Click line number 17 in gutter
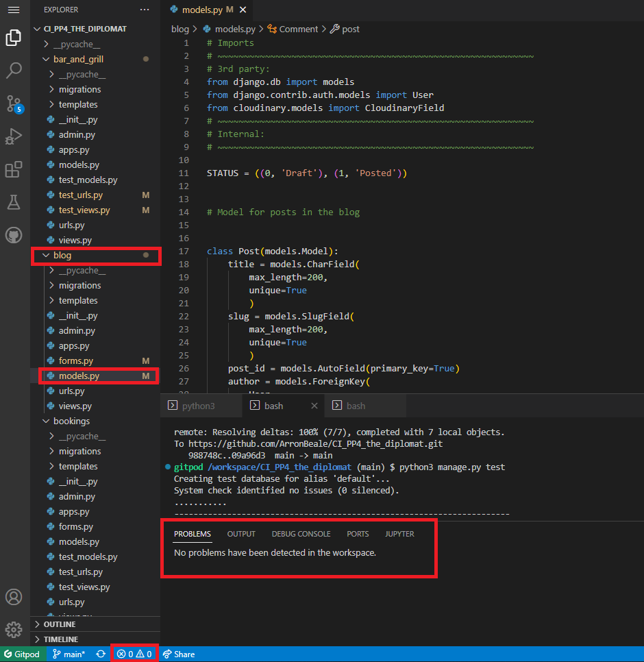The width and height of the screenshot is (644, 662). (184, 252)
